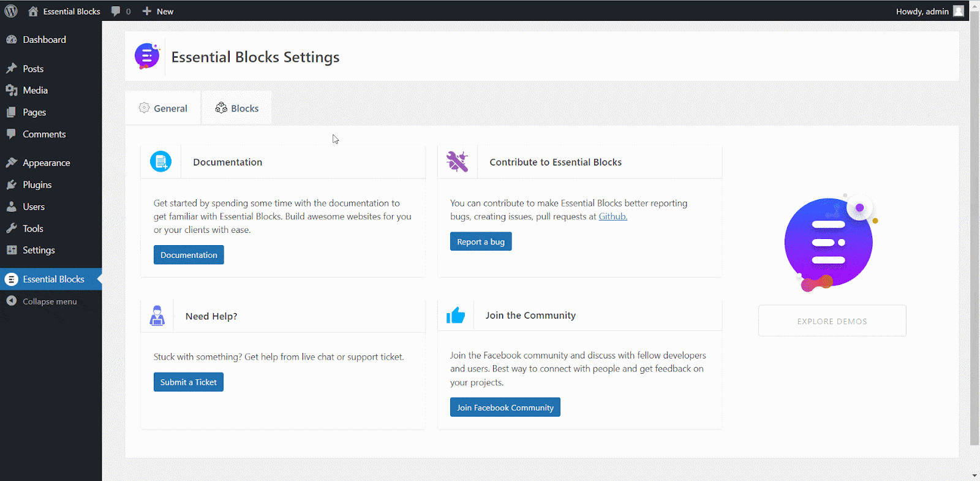Click the large Essential Blocks illustration
This screenshot has height=481, width=980.
click(831, 243)
